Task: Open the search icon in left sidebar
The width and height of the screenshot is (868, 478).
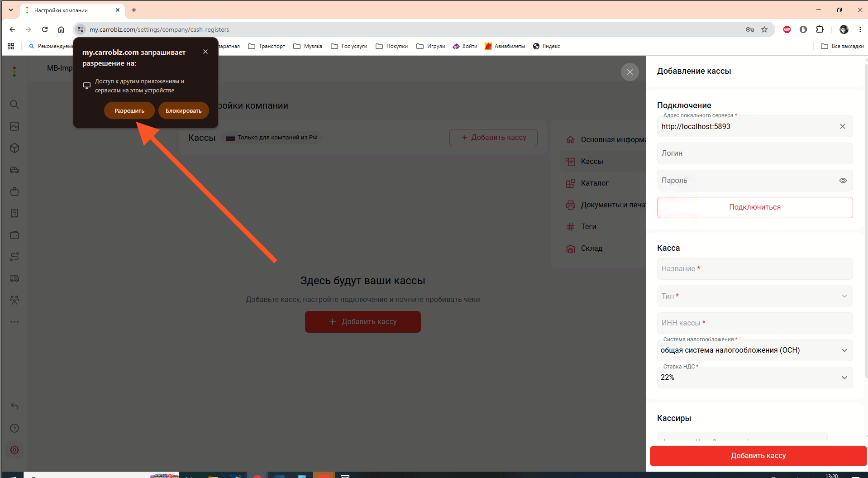Action: tap(14, 105)
